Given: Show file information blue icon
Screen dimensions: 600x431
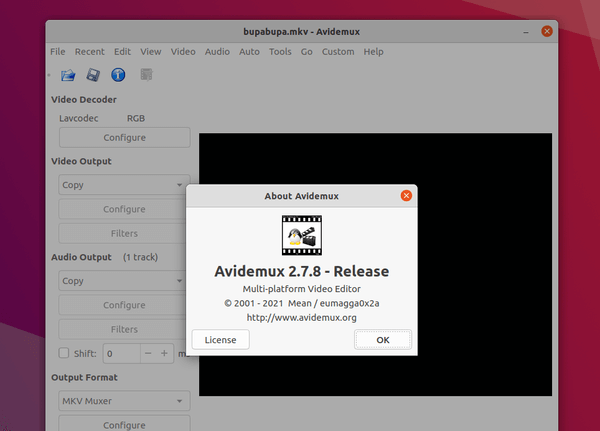Looking at the screenshot, I should pyautogui.click(x=118, y=75).
